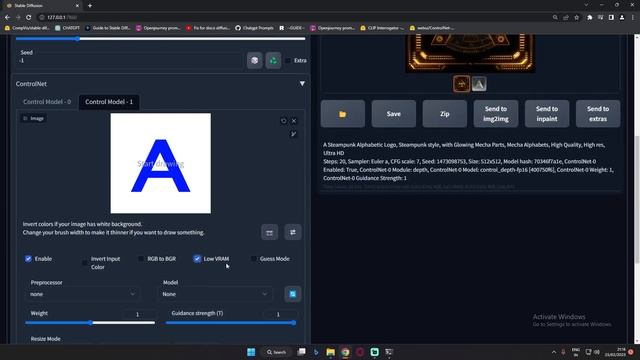Collapse the ControlNet section

coord(302,84)
